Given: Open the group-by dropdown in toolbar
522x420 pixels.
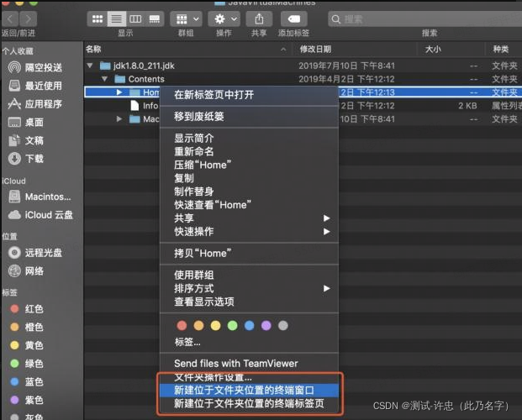Looking at the screenshot, I should [x=186, y=19].
